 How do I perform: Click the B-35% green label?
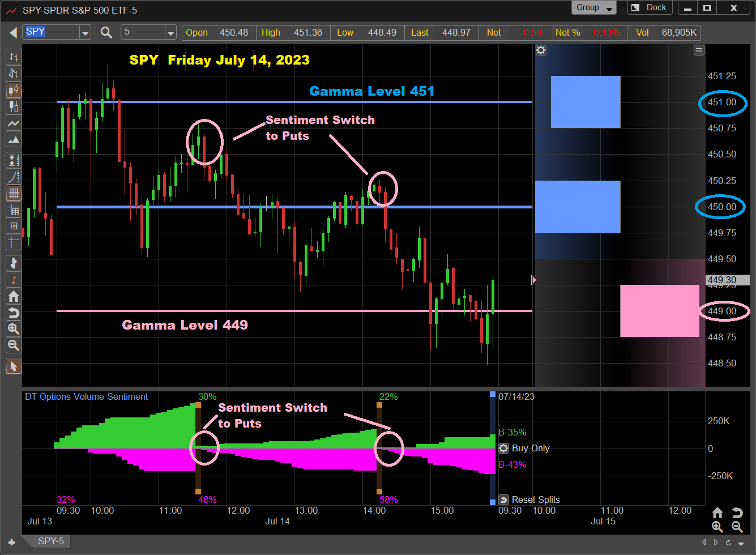tap(512, 433)
